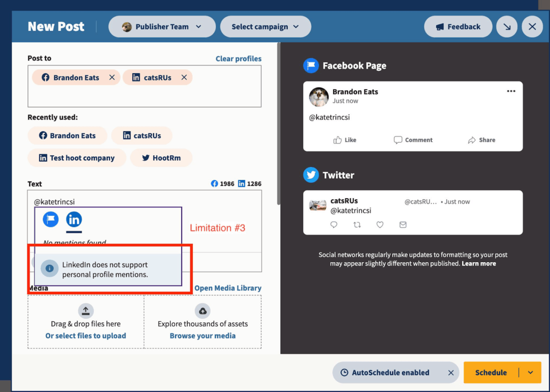Image resolution: width=550 pixels, height=392 pixels.
Task: Remove the catsRUs profile tag
Action: tap(184, 77)
